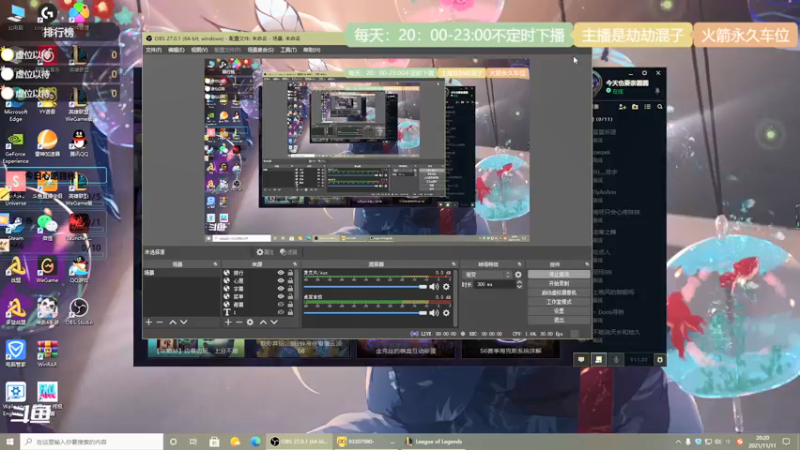Open chat icon at League client bottom

pyautogui.click(x=581, y=360)
